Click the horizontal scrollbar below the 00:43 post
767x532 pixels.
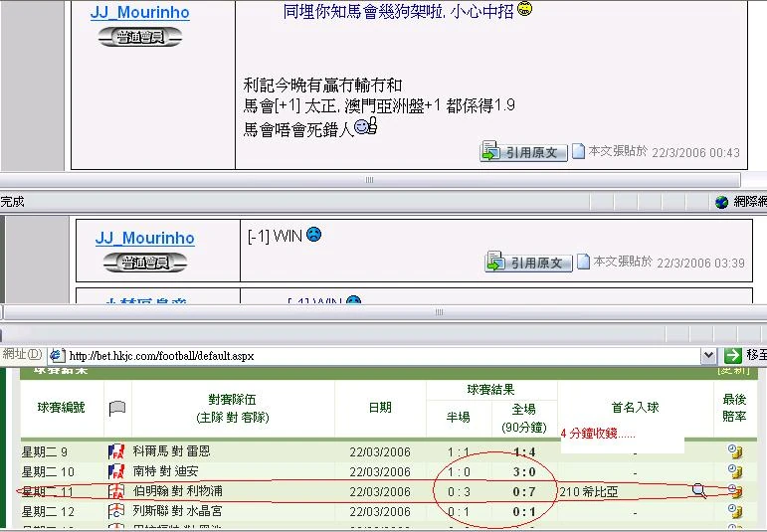[x=370, y=179]
